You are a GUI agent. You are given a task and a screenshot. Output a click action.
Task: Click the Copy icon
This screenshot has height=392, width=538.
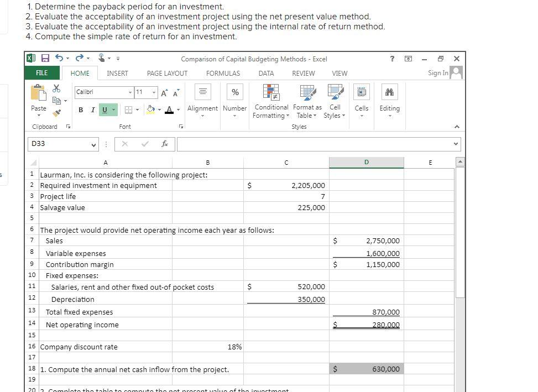[x=56, y=101]
